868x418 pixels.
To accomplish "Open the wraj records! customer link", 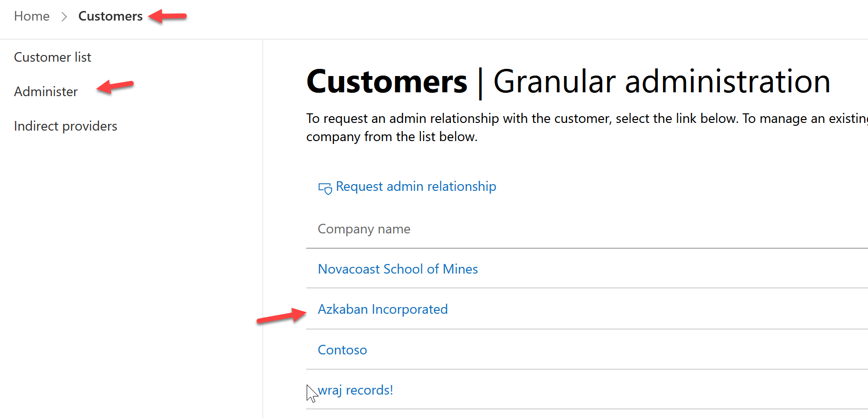I will coord(355,390).
